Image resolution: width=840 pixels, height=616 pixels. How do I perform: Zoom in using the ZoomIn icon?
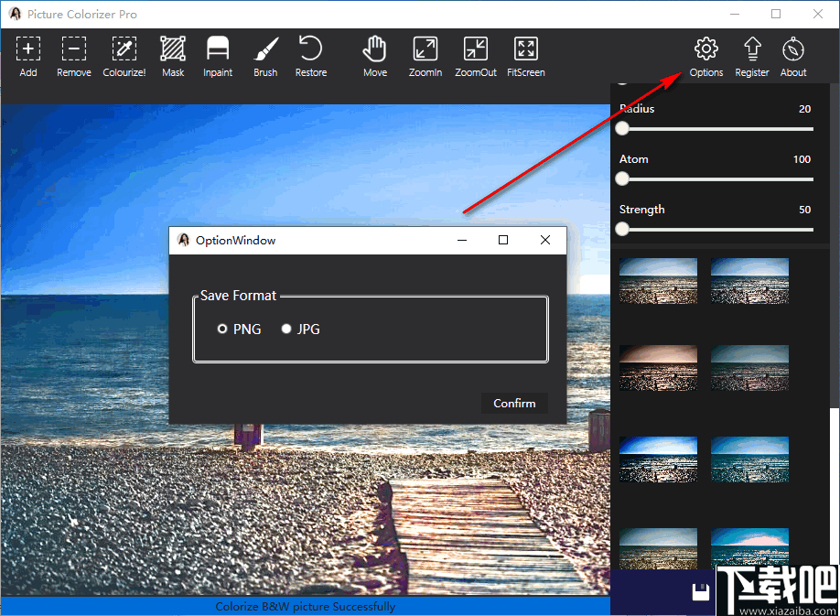[425, 55]
